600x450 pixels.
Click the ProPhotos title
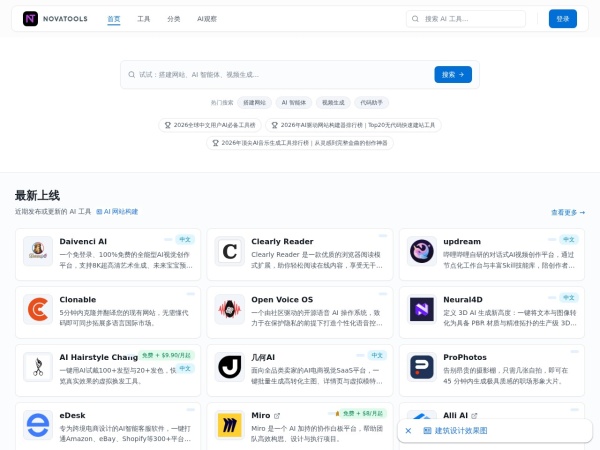pyautogui.click(x=465, y=357)
